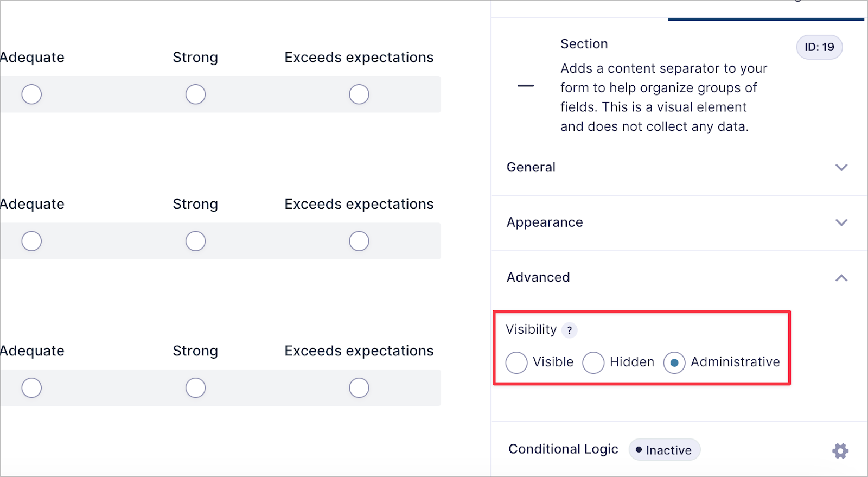
Task: Click the Visibility help question mark
Action: point(569,330)
